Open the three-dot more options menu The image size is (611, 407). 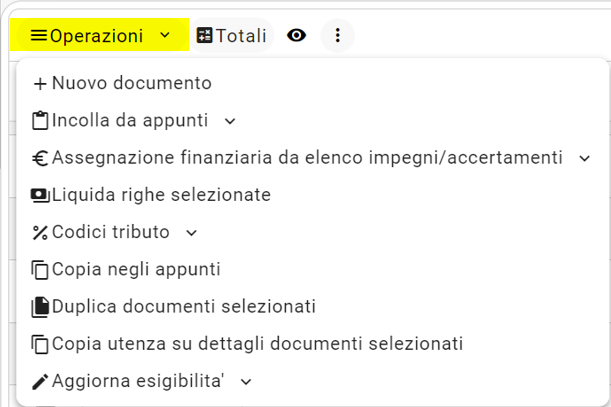pos(337,35)
